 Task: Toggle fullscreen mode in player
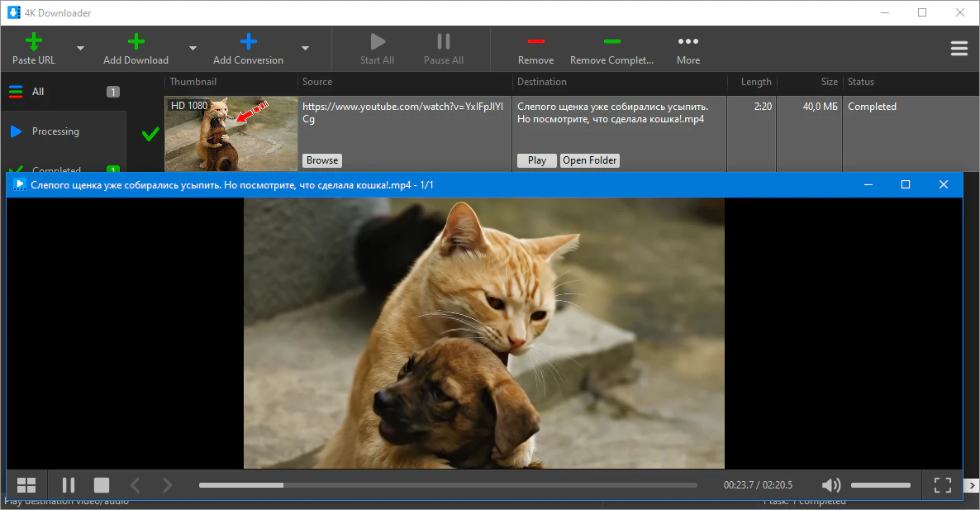(x=943, y=485)
